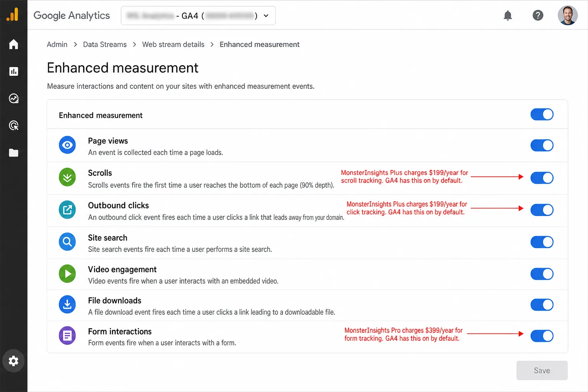The image size is (588, 392).
Task: Open Reports bar chart icon in sidebar
Action: pos(13,71)
